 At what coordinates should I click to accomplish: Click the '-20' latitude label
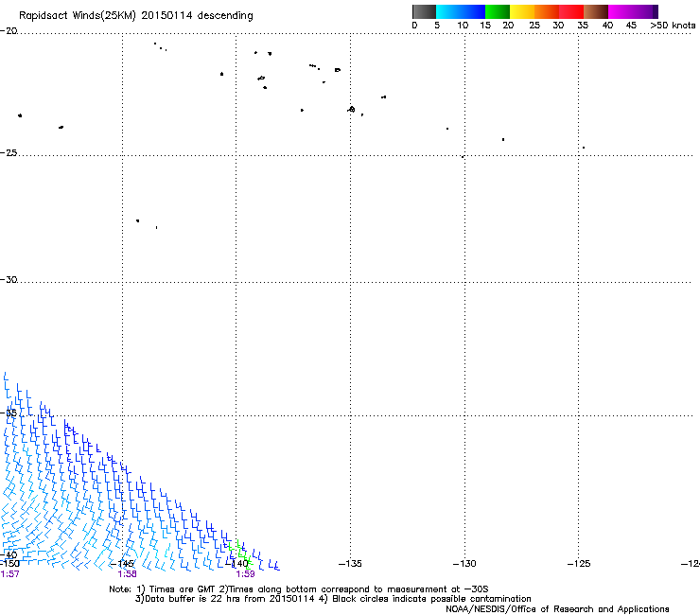pos(9,31)
